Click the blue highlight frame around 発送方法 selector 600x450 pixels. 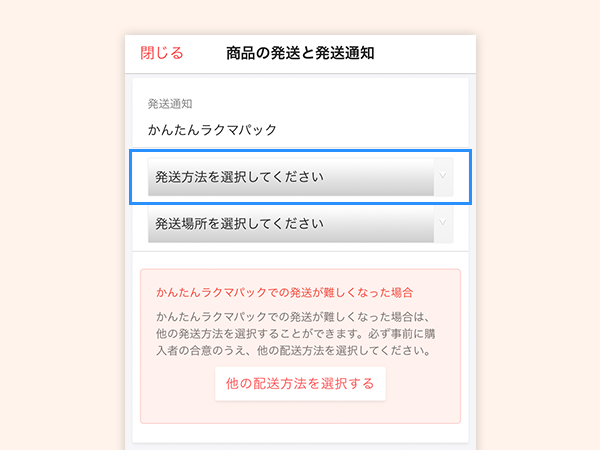click(x=300, y=151)
